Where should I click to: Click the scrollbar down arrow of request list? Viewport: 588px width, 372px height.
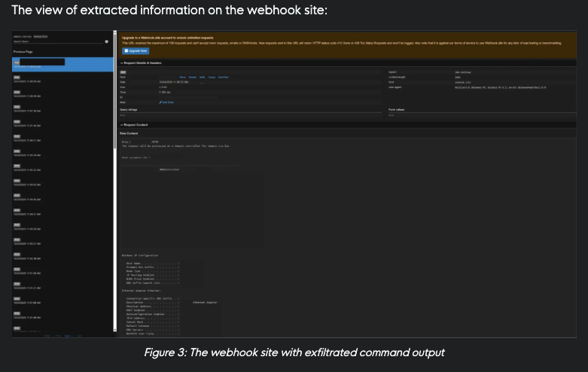tap(114, 331)
